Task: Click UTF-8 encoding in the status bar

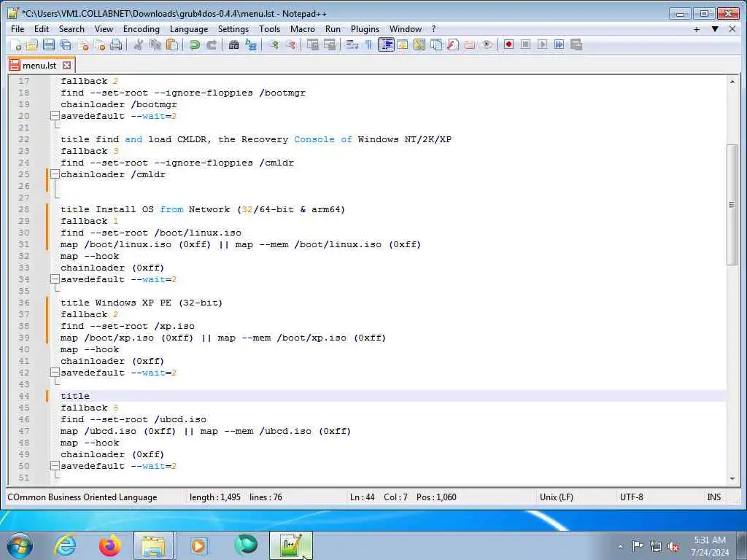Action: point(631,497)
